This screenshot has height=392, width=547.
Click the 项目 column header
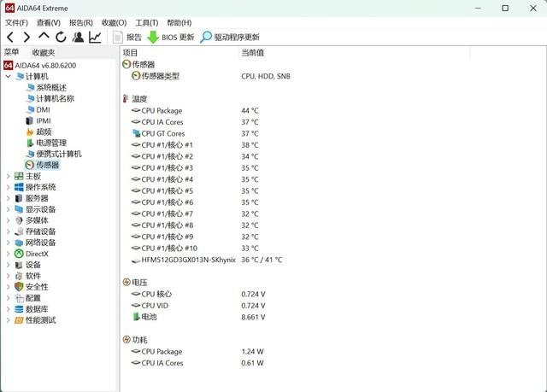[179, 53]
